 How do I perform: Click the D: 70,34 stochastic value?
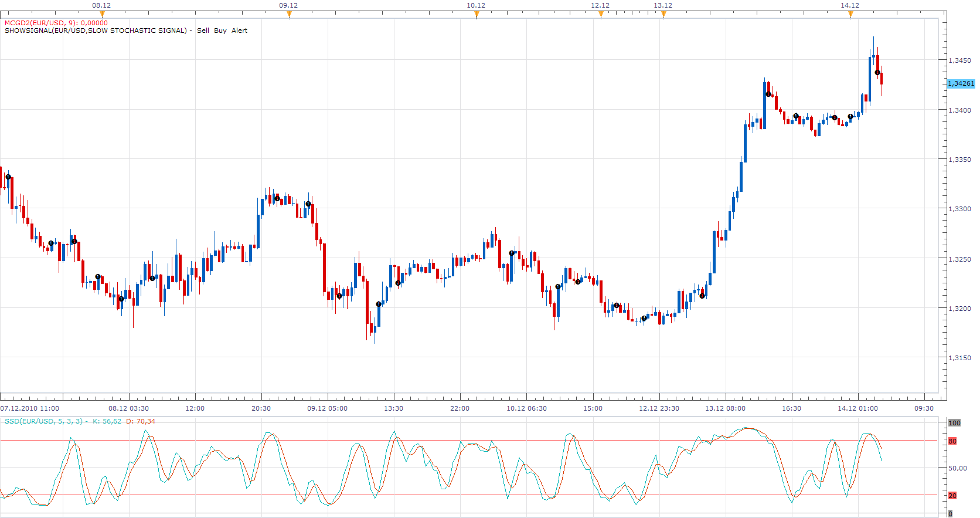pos(141,421)
